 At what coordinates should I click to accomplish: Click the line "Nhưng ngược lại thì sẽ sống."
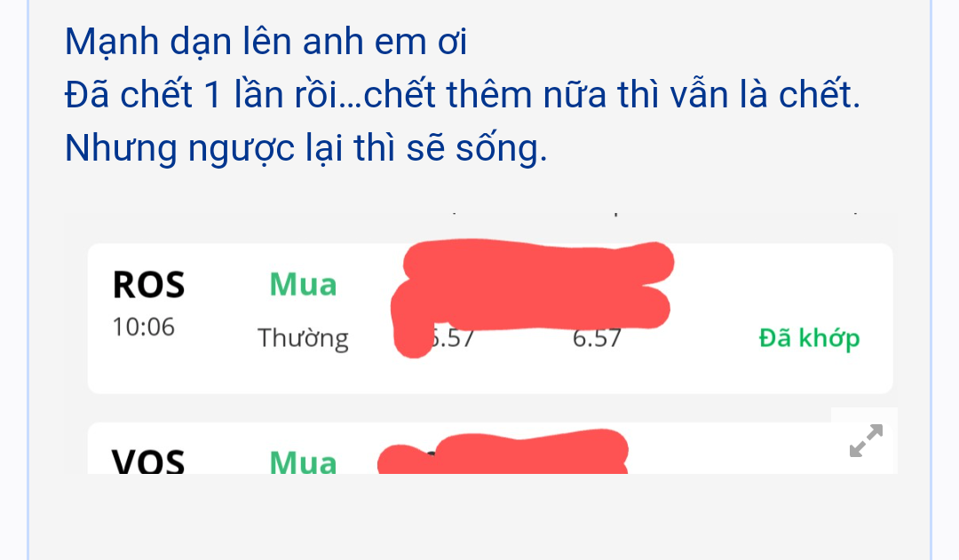306,149
